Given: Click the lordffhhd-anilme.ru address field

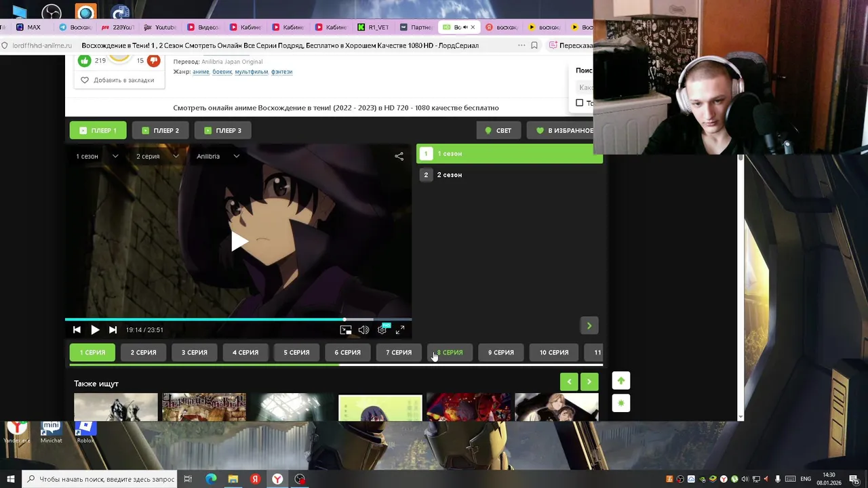Looking at the screenshot, I should [x=41, y=45].
